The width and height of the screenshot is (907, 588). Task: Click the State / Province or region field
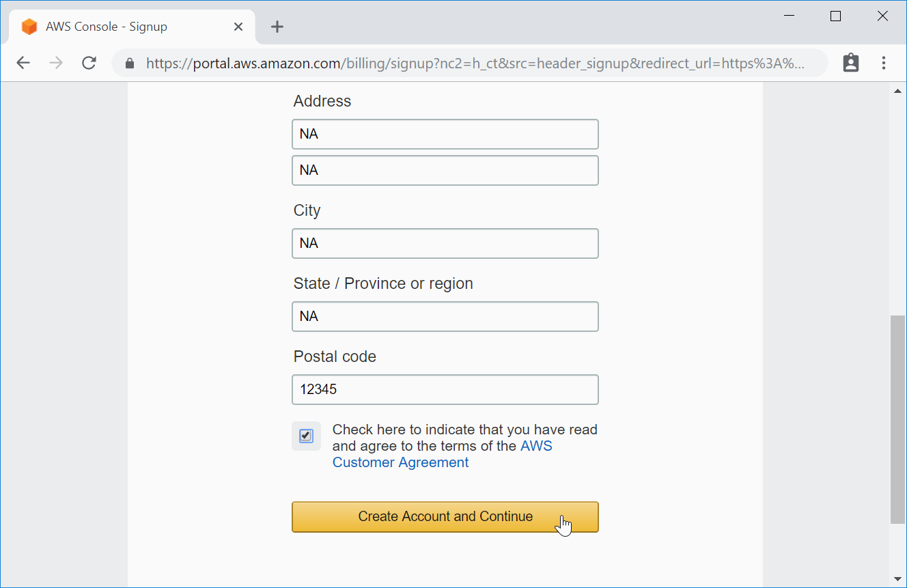click(x=445, y=316)
